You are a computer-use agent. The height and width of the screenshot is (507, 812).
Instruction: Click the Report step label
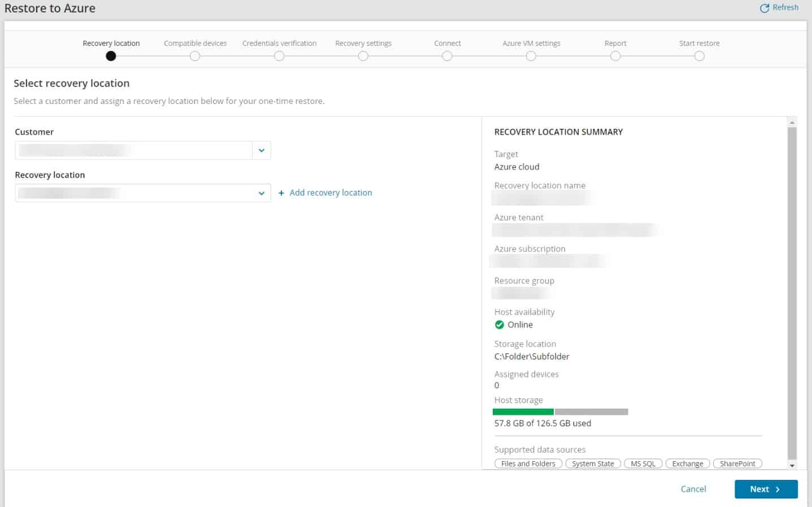[615, 43]
